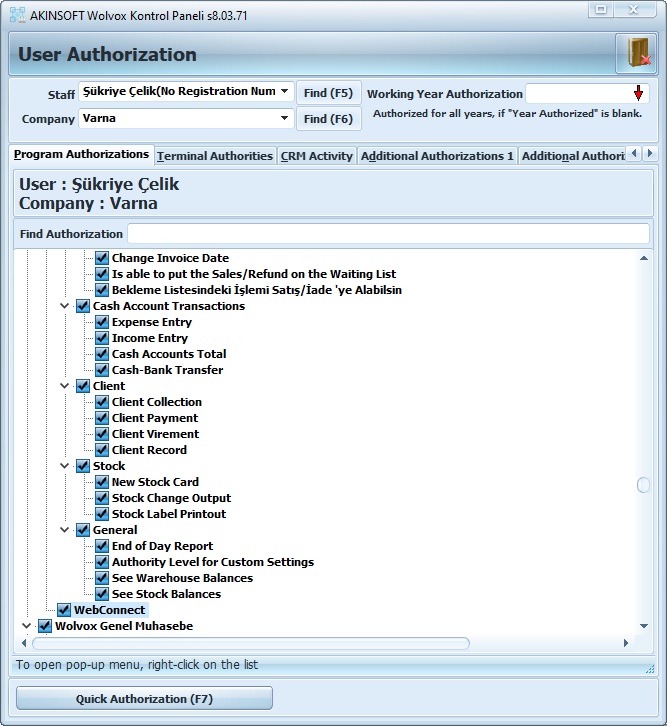Image resolution: width=667 pixels, height=726 pixels.
Task: Uncheck Wolvox Genel Muhasebe
Action: [x=44, y=626]
